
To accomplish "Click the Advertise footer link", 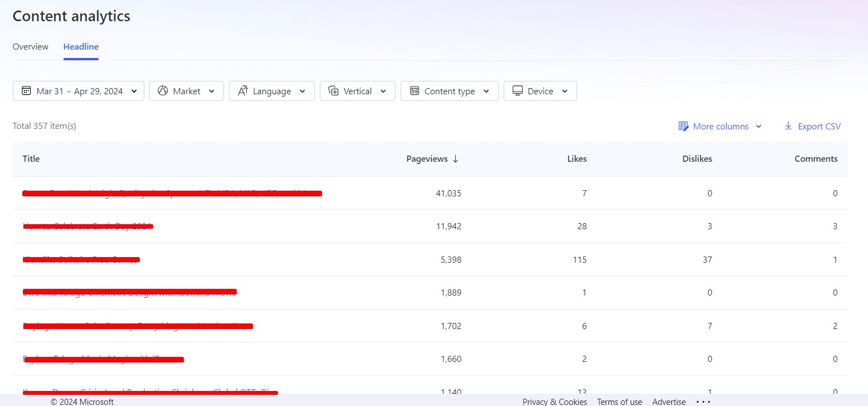I will (x=669, y=402).
